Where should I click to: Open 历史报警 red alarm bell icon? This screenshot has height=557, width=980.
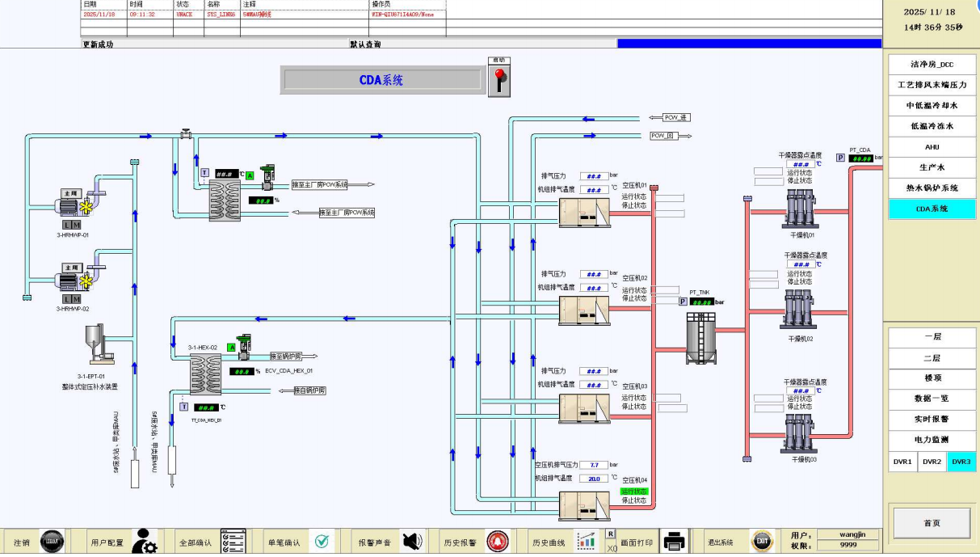point(498,542)
